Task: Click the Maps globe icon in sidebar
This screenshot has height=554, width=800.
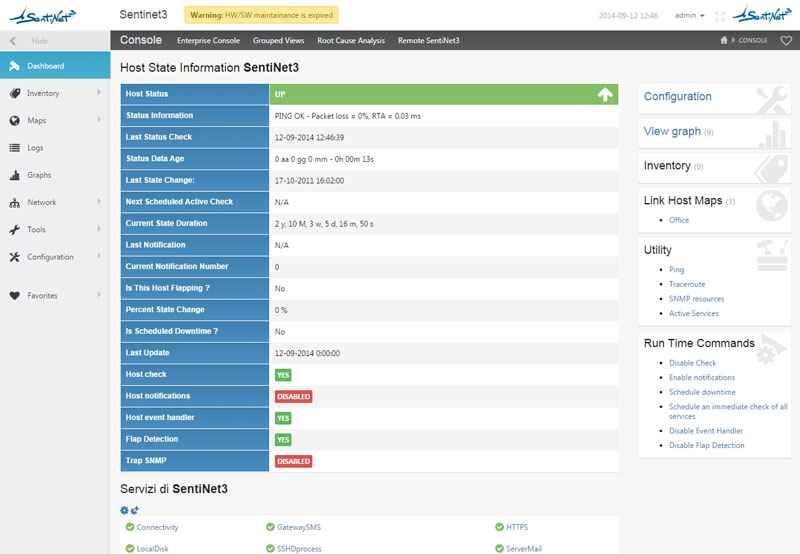Action: [x=15, y=120]
